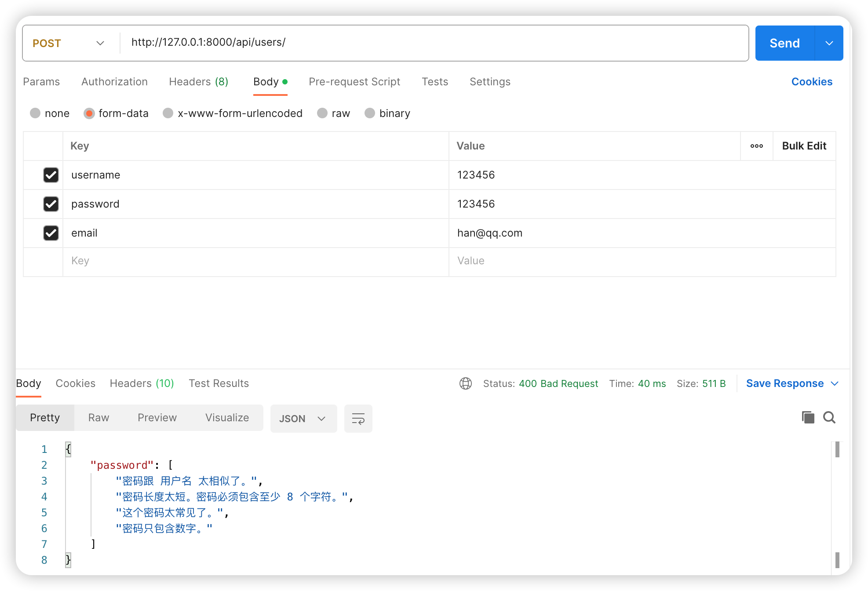Click the empty Key placeholder field

tap(256, 261)
